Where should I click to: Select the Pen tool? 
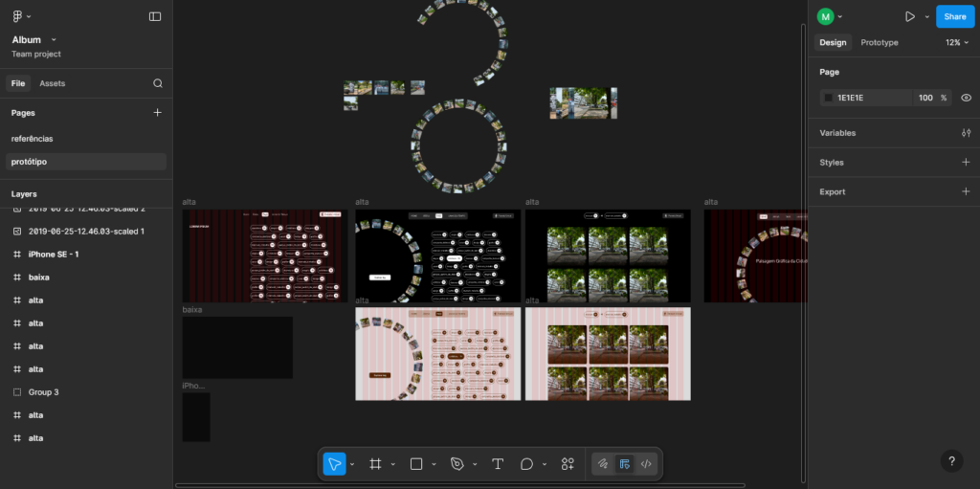(457, 464)
